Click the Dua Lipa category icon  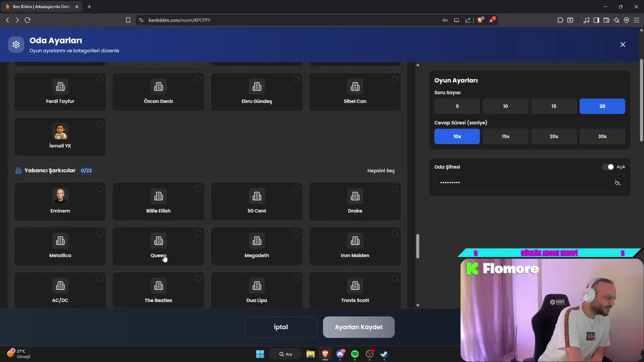tap(257, 286)
